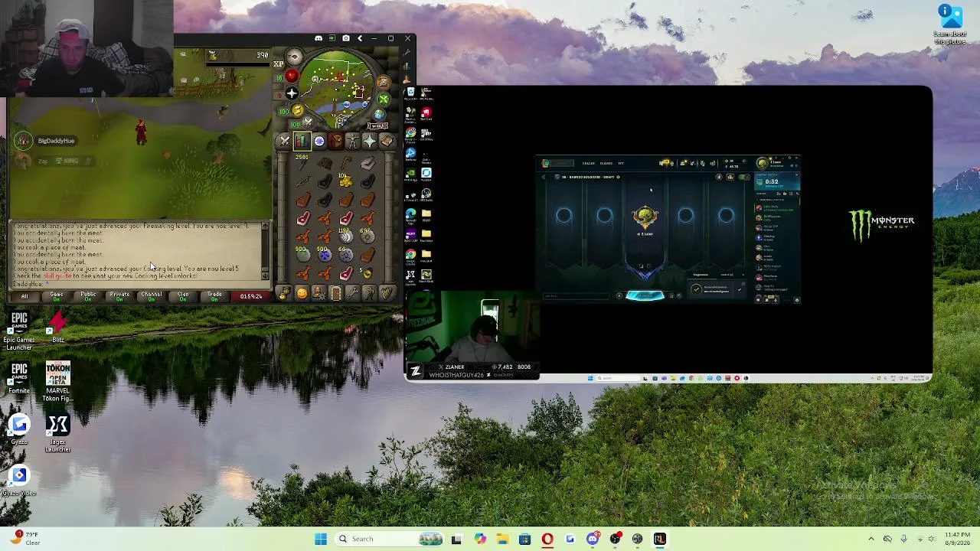
Task: Open the Skills tab with bar chart icon
Action: point(302,141)
